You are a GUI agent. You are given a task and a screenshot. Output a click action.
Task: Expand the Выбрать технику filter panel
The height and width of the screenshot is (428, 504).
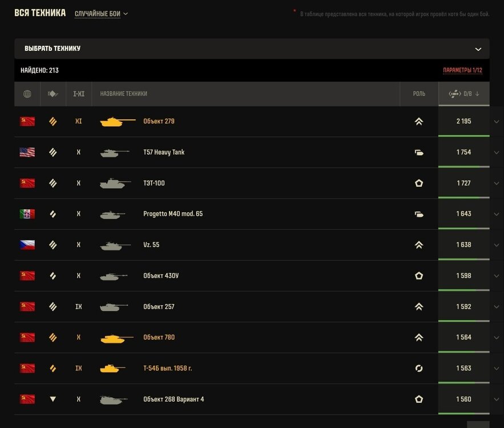click(x=252, y=49)
